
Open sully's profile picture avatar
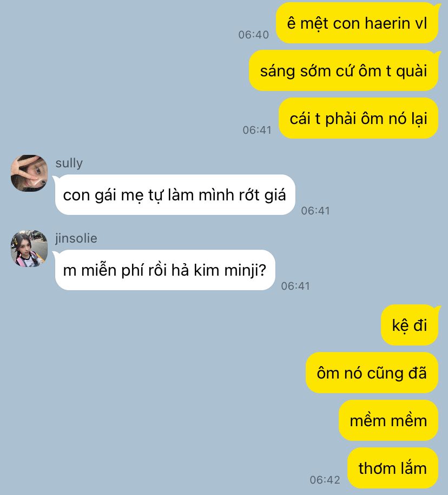pyautogui.click(x=29, y=173)
